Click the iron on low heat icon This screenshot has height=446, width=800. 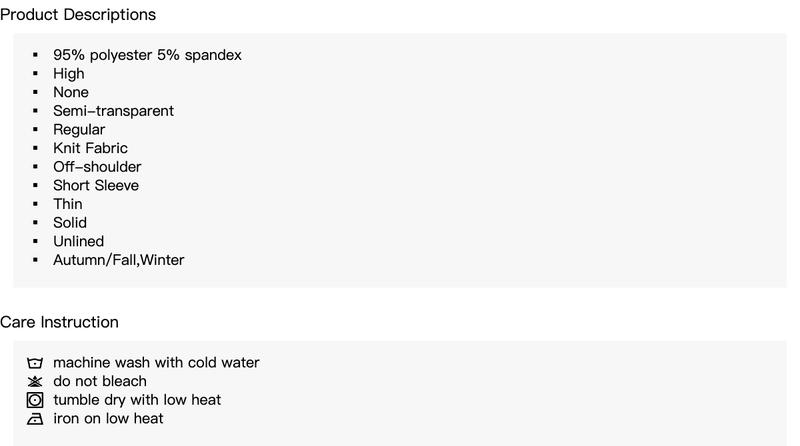coord(35,418)
